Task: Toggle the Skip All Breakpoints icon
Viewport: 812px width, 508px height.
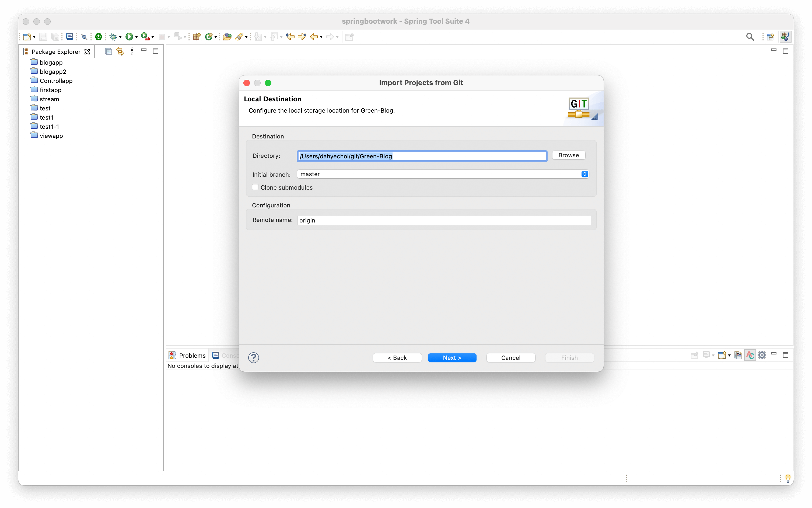Action: click(84, 37)
